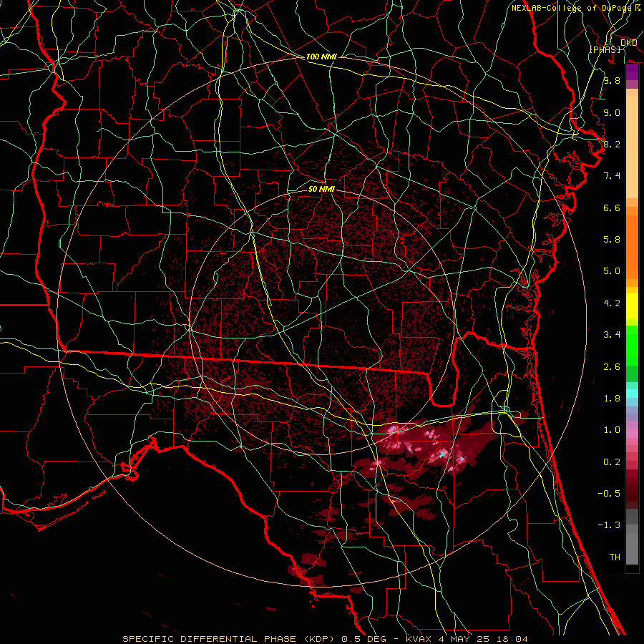The height and width of the screenshot is (644, 644).
Task: Click the 1.0 legend value
Action: (x=612, y=430)
